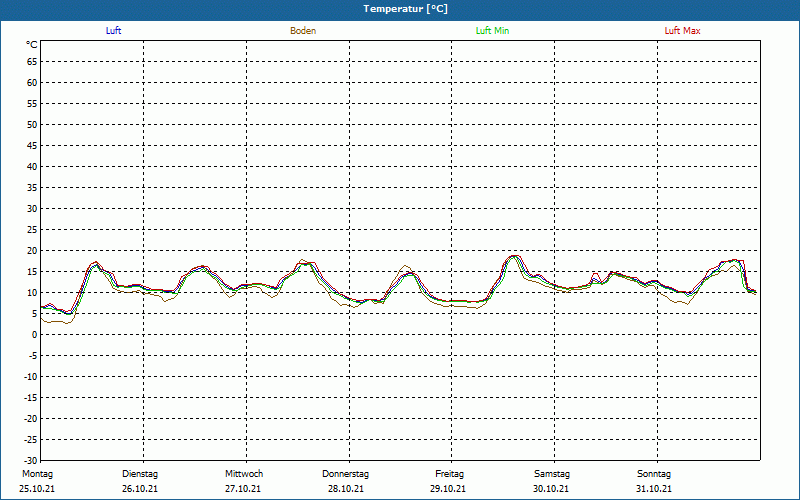Click the 60 value on temperature axis
Viewport: 800px width, 500px height.
pos(32,83)
